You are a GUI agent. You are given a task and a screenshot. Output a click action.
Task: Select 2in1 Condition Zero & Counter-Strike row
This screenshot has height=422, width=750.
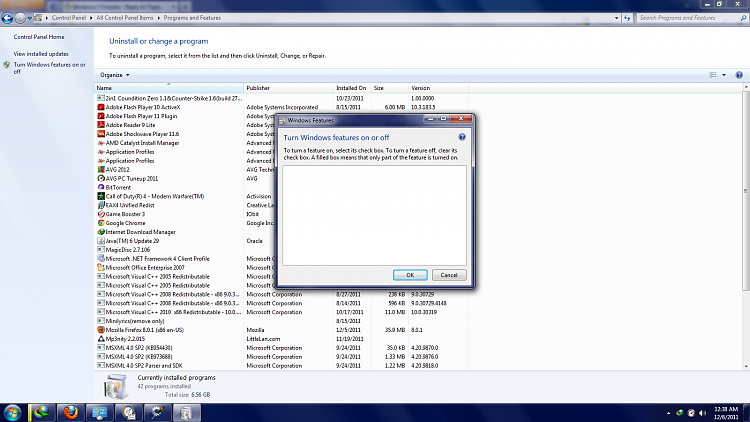[x=281, y=98]
